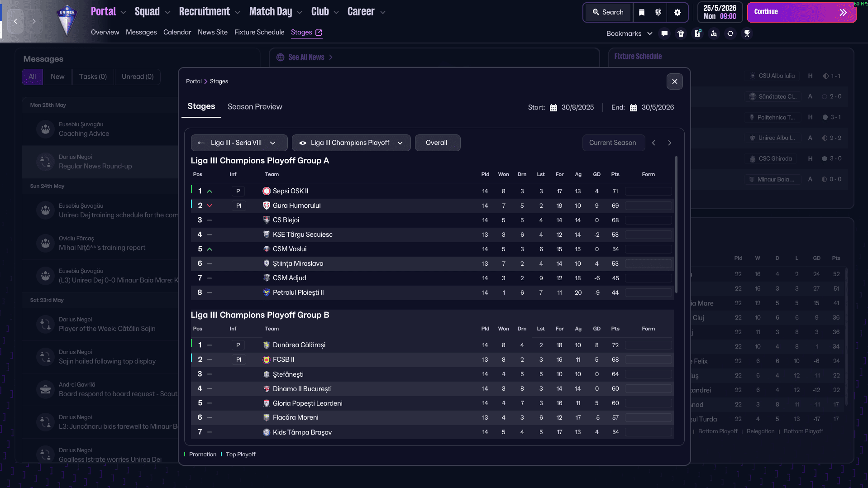Click the Portal breadcrumb link
This screenshot has width=868, height=488.
click(x=194, y=81)
